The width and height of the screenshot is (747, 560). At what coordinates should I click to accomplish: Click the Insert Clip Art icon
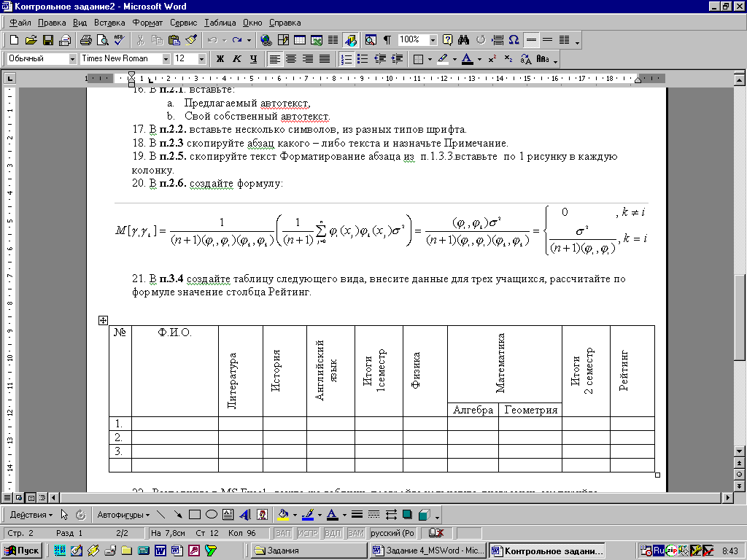click(x=262, y=515)
